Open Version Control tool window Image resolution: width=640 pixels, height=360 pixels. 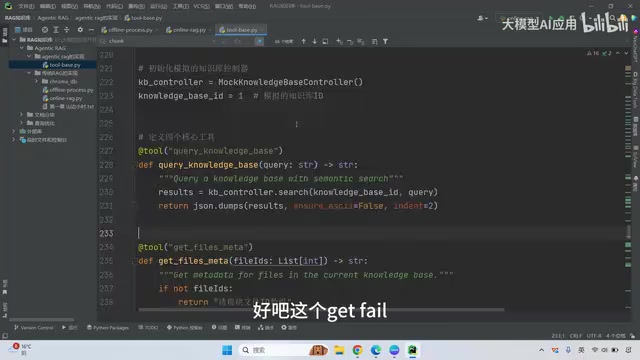[33, 327]
